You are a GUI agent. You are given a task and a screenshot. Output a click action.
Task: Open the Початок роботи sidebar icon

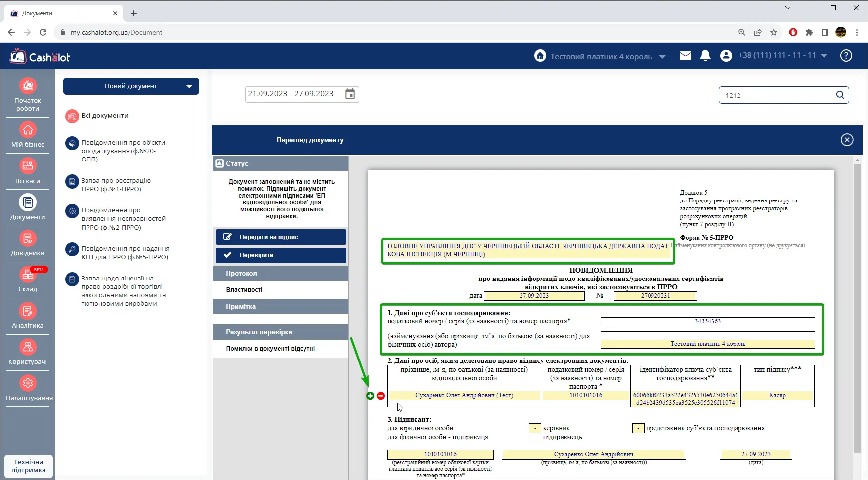(28, 86)
